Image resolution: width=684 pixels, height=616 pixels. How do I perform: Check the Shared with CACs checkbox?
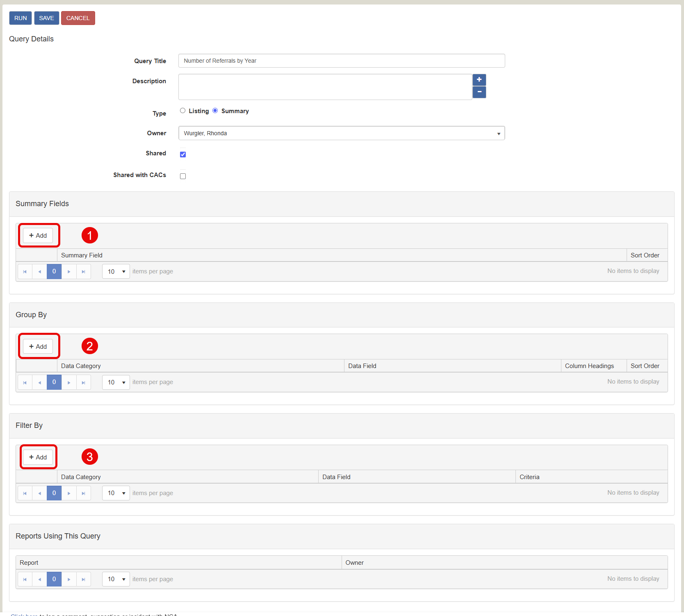183,176
